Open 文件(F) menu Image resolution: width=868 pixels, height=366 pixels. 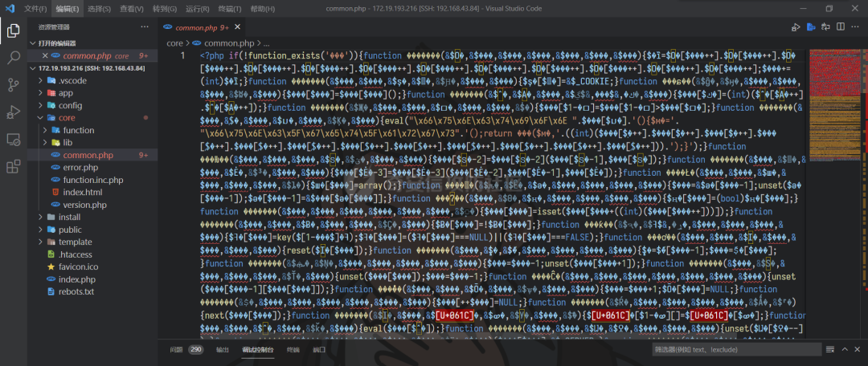[x=35, y=9]
